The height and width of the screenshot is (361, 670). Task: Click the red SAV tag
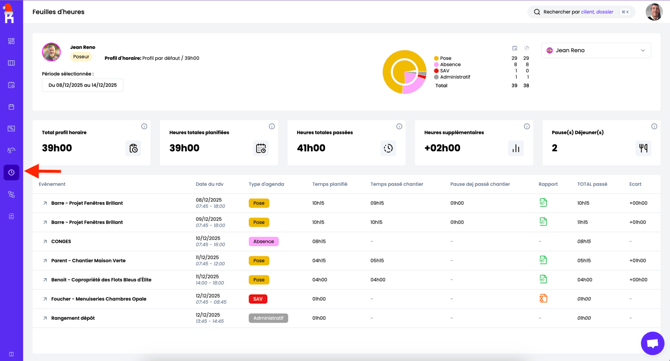pyautogui.click(x=258, y=299)
